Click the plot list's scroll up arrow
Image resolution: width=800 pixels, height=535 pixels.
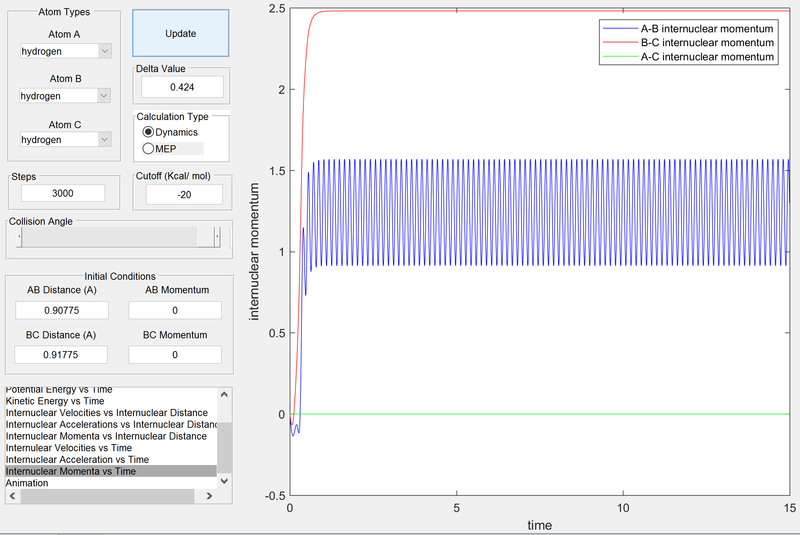[x=224, y=394]
